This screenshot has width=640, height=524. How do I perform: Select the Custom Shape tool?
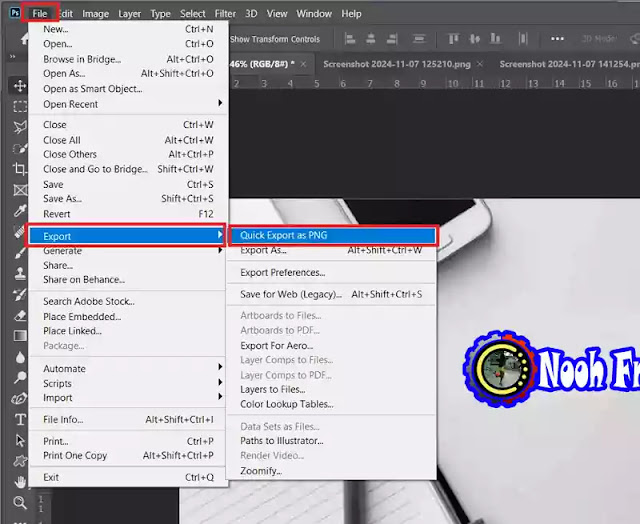click(x=20, y=461)
